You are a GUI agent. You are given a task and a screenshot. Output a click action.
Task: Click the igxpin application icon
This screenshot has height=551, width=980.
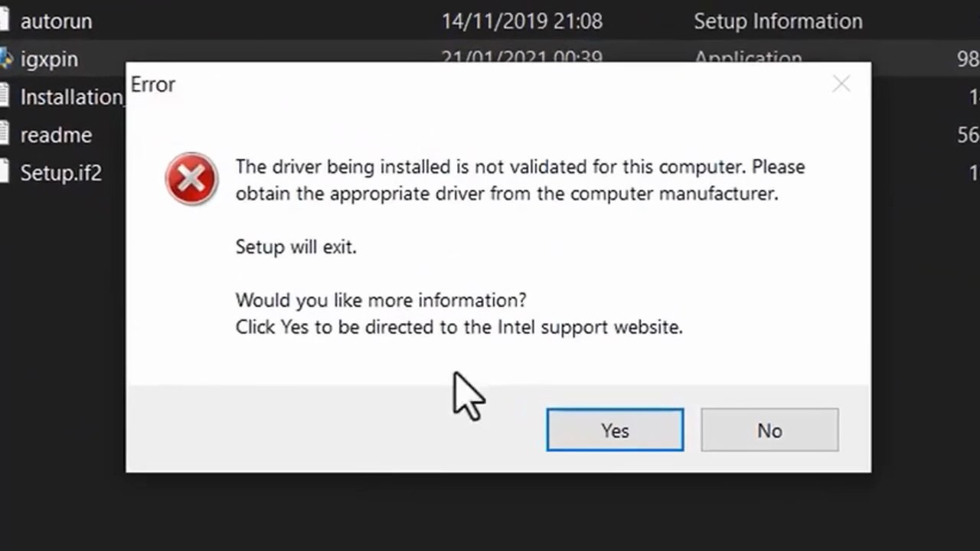(5, 59)
